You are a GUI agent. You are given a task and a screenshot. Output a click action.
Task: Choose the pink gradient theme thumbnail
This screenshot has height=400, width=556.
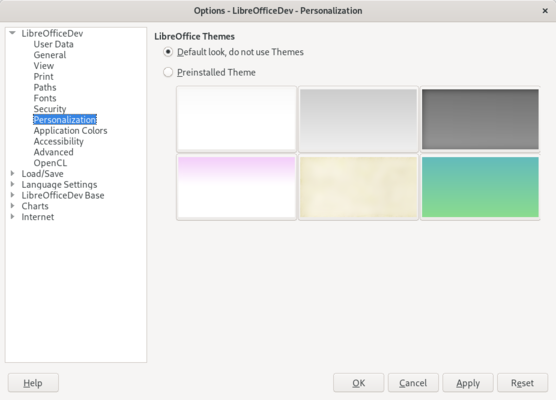point(237,187)
